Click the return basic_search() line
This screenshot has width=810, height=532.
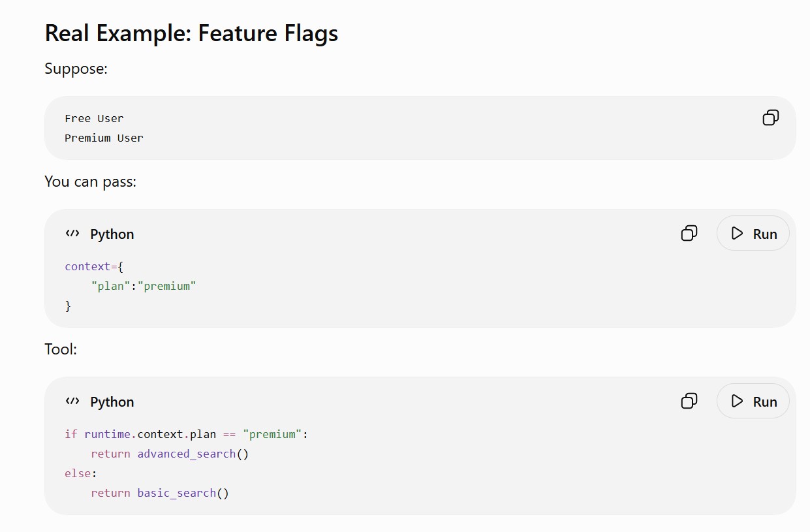tap(160, 493)
